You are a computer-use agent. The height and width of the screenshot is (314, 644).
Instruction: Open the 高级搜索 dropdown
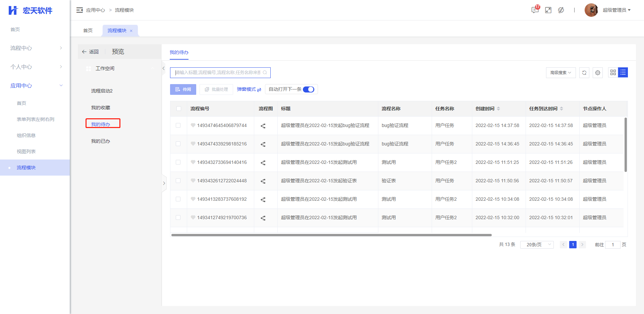click(x=560, y=73)
